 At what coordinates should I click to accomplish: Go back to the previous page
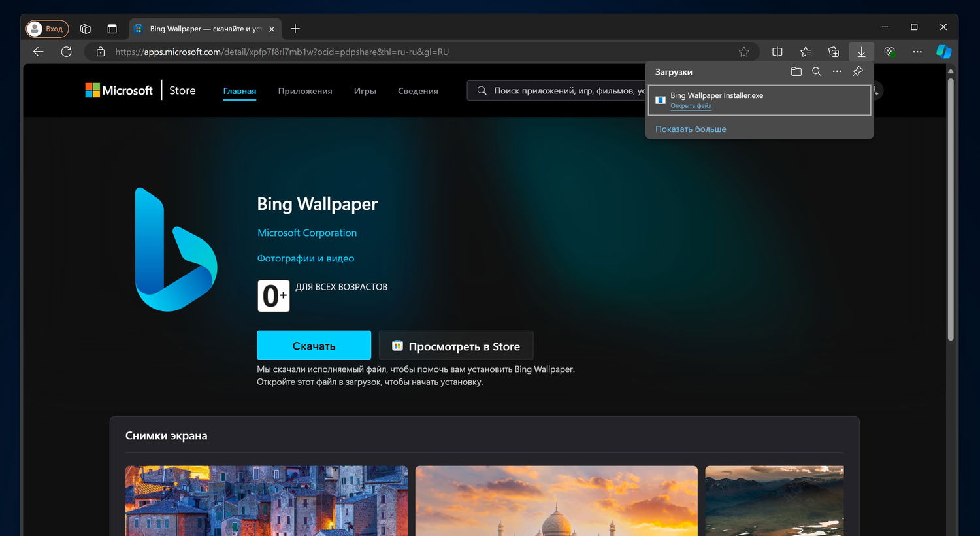click(39, 52)
